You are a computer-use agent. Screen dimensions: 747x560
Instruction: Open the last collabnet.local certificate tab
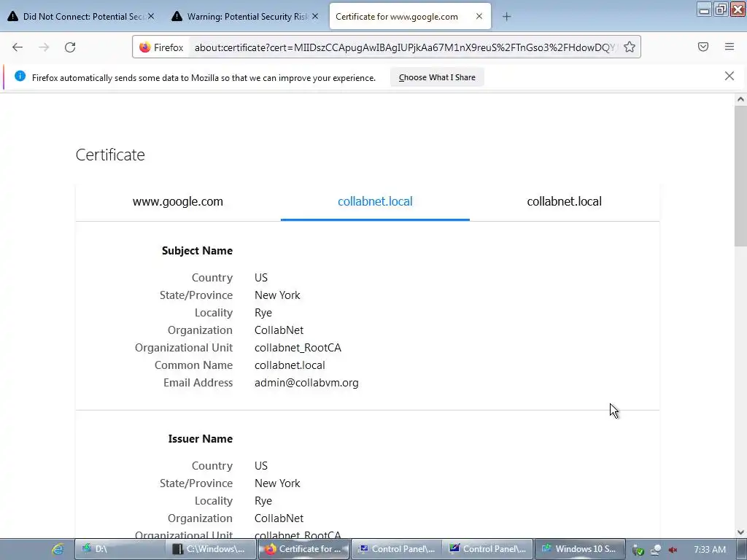pyautogui.click(x=564, y=201)
